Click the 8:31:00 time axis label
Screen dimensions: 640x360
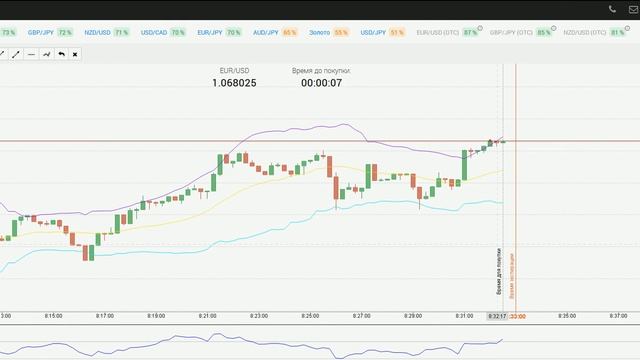coord(464,316)
